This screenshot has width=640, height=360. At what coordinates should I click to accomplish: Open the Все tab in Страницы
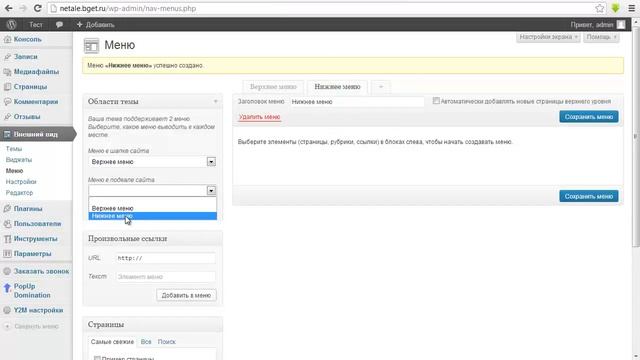point(146,342)
